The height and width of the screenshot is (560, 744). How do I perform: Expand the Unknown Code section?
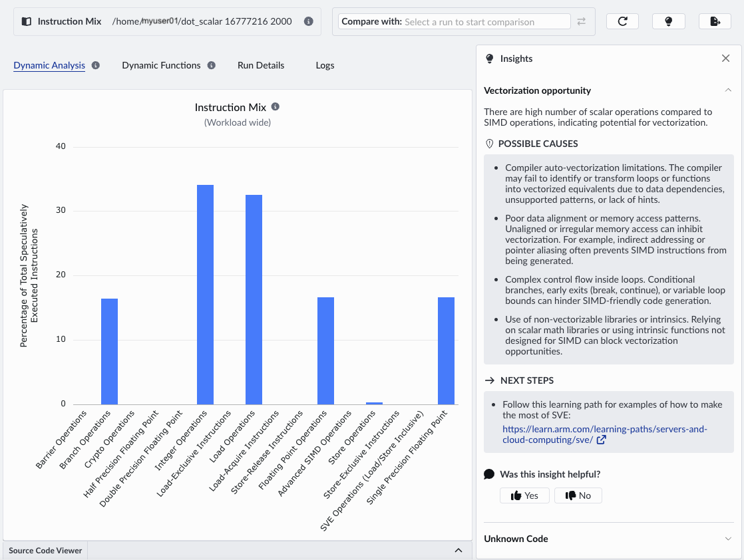click(727, 539)
